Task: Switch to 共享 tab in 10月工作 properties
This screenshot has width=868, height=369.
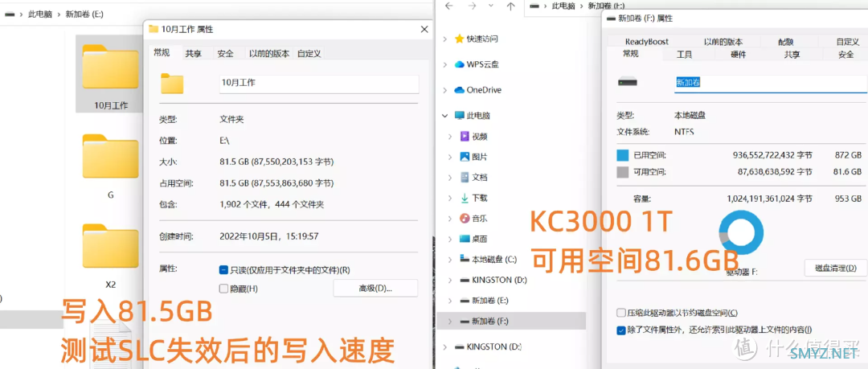Action: [193, 54]
